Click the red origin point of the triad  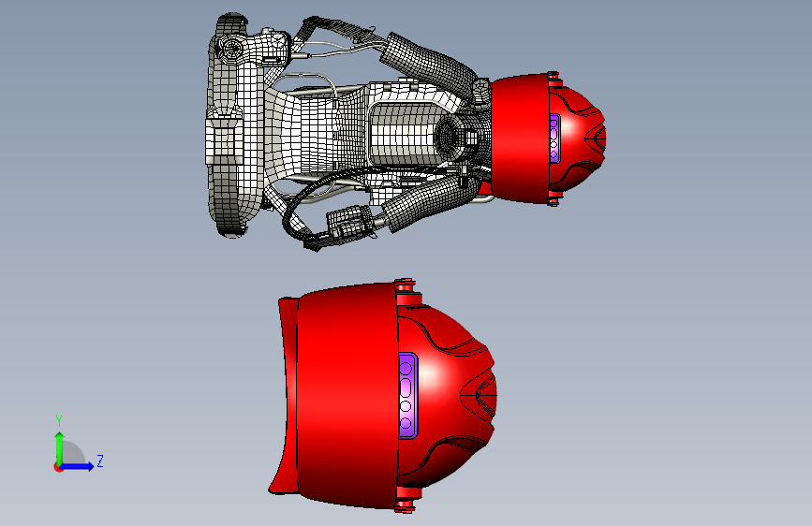[57, 467]
